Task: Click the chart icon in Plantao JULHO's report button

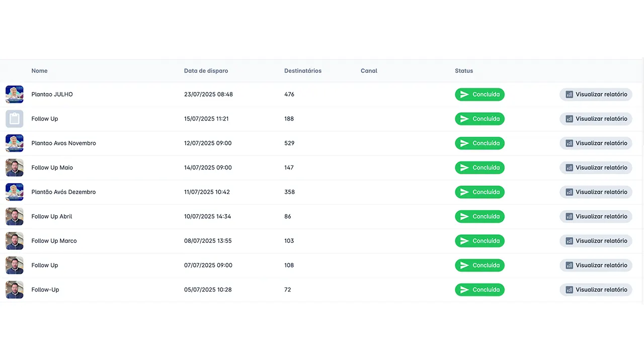Action: click(569, 95)
